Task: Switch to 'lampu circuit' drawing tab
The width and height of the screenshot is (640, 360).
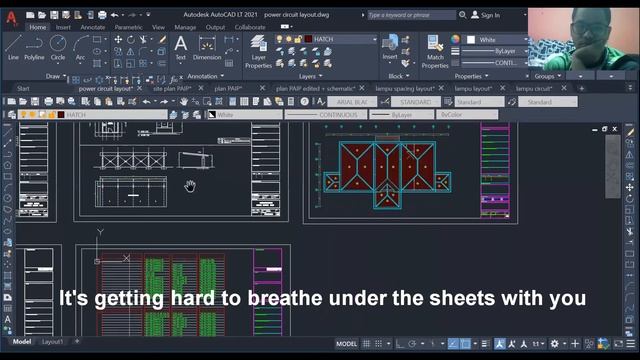Action: coord(534,88)
